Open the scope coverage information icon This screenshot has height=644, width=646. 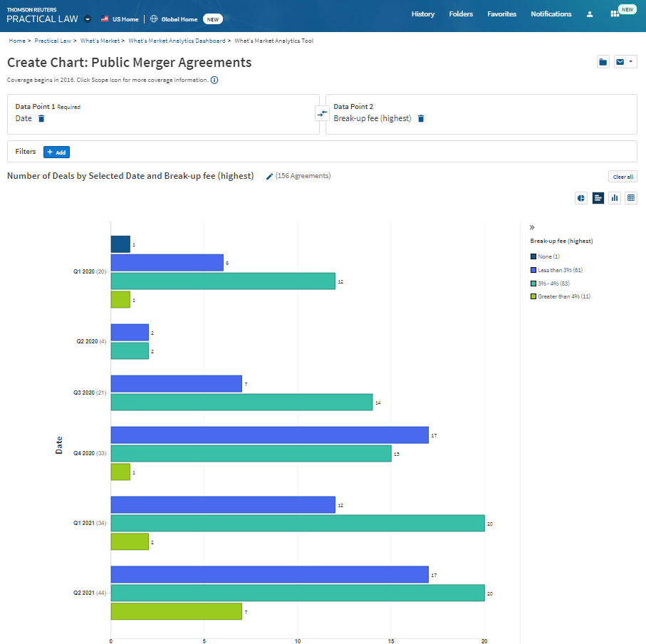(214, 80)
